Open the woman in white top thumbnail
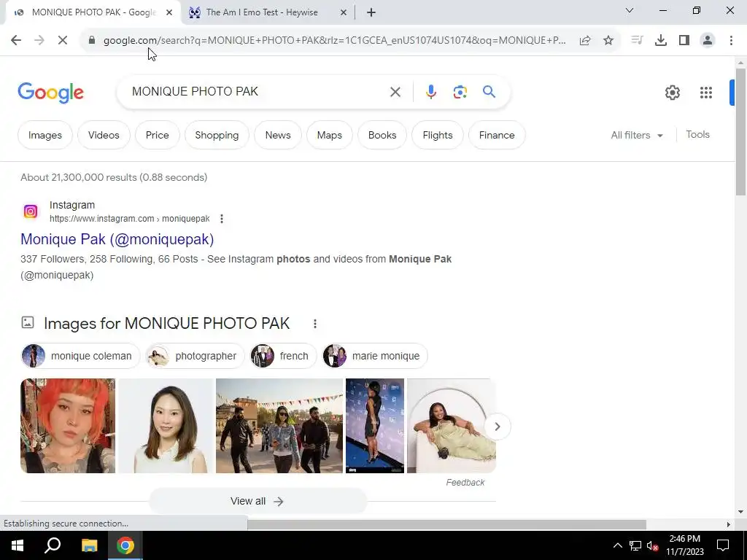The height and width of the screenshot is (560, 747). (166, 426)
